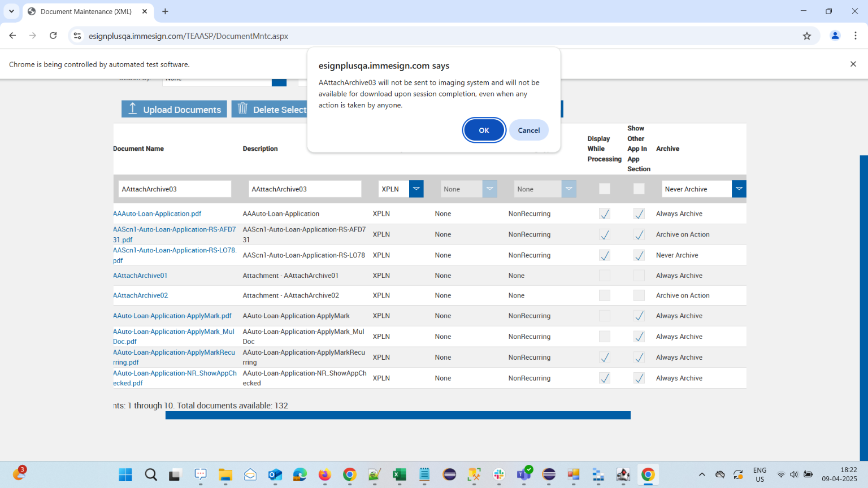
Task: Toggle Display While Processing for AAuto-Loan-Application-NR_ShowAppChecked.pdf
Action: (605, 378)
